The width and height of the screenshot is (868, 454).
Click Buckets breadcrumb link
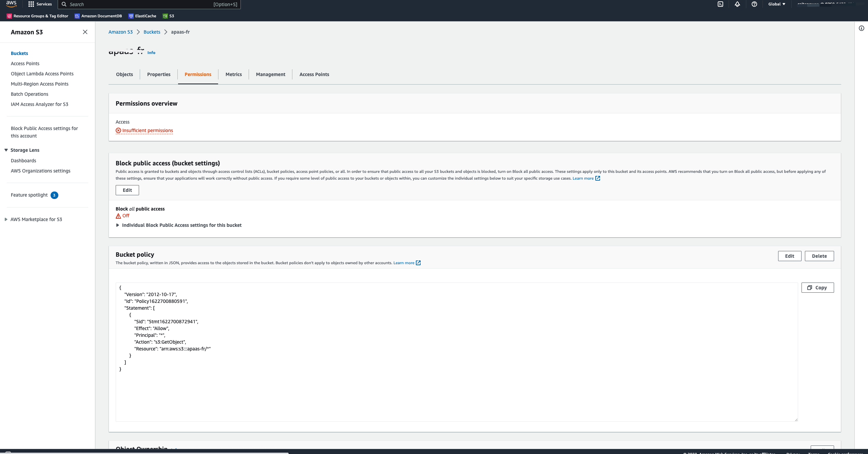click(x=152, y=32)
